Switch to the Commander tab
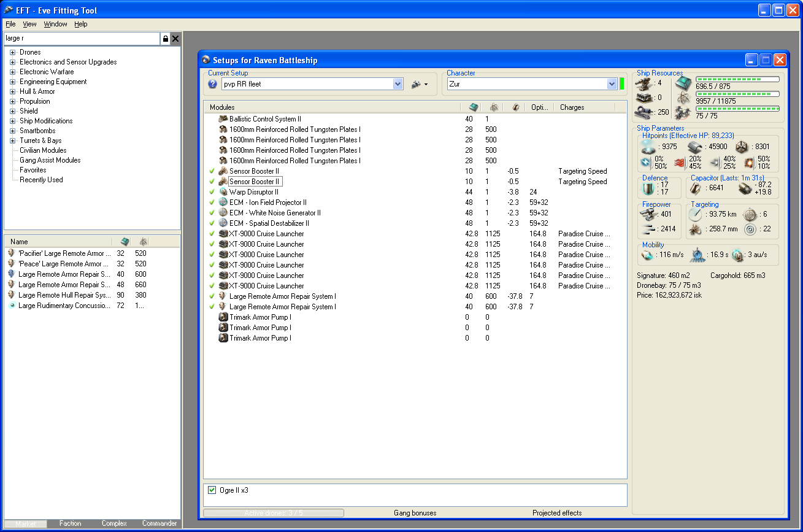 (x=159, y=523)
